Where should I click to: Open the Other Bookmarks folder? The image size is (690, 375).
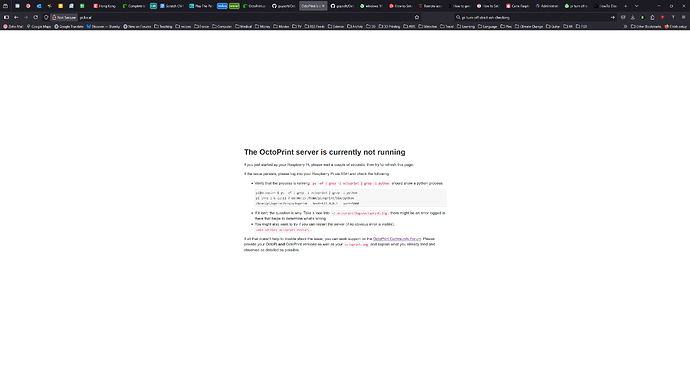[x=646, y=26]
